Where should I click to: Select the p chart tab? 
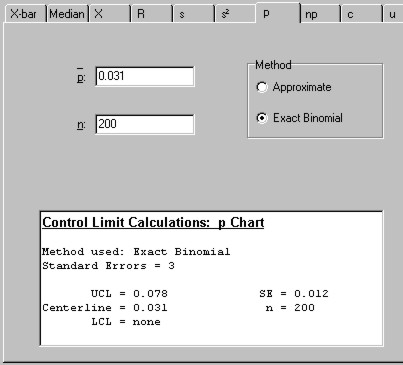[x=278, y=13]
